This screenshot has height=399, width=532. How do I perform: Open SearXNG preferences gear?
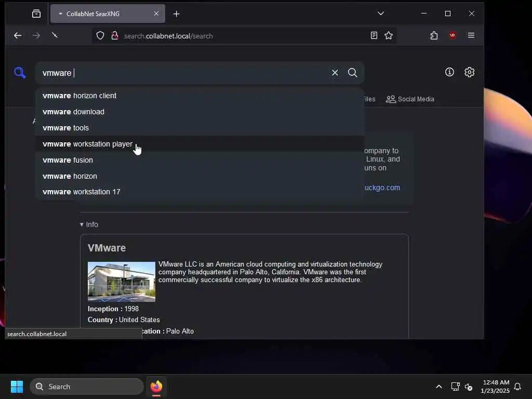[x=469, y=72]
